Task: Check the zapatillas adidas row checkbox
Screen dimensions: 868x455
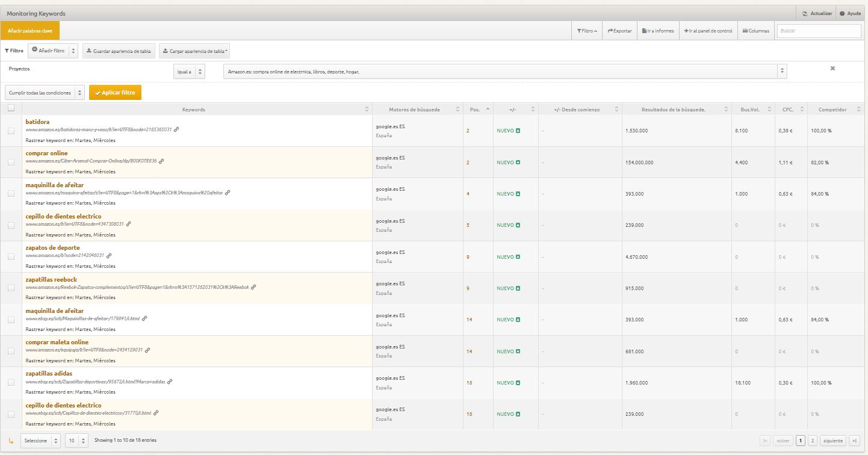Action: point(11,382)
